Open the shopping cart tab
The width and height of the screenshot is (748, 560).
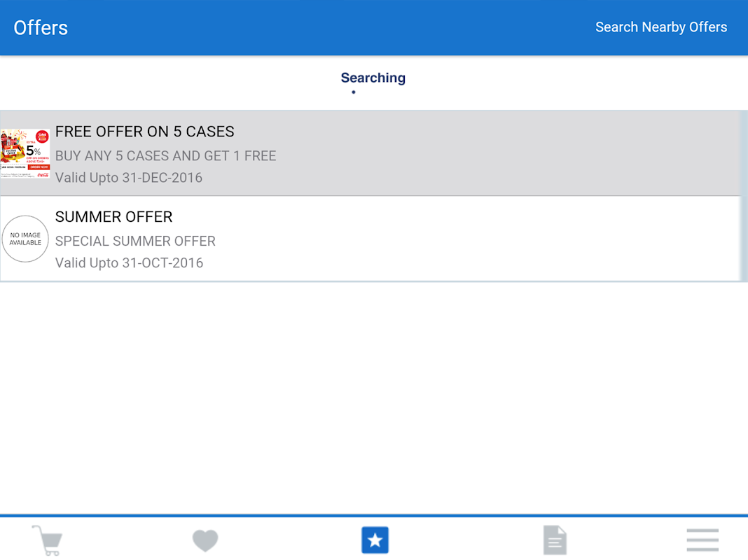(47, 540)
